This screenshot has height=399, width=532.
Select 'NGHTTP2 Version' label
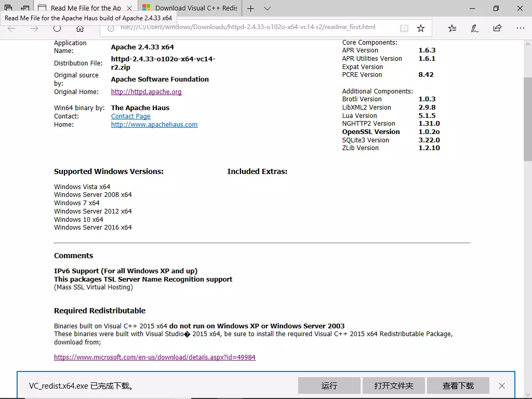click(368, 124)
